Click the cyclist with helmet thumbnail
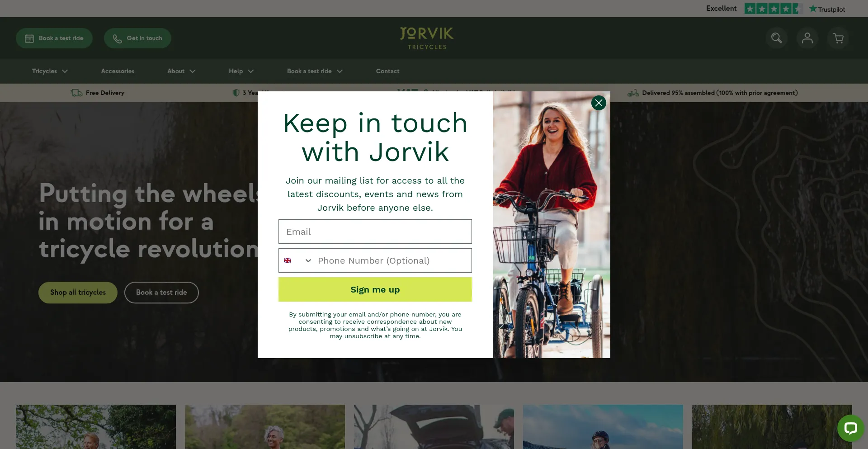868x449 pixels. tap(603, 427)
